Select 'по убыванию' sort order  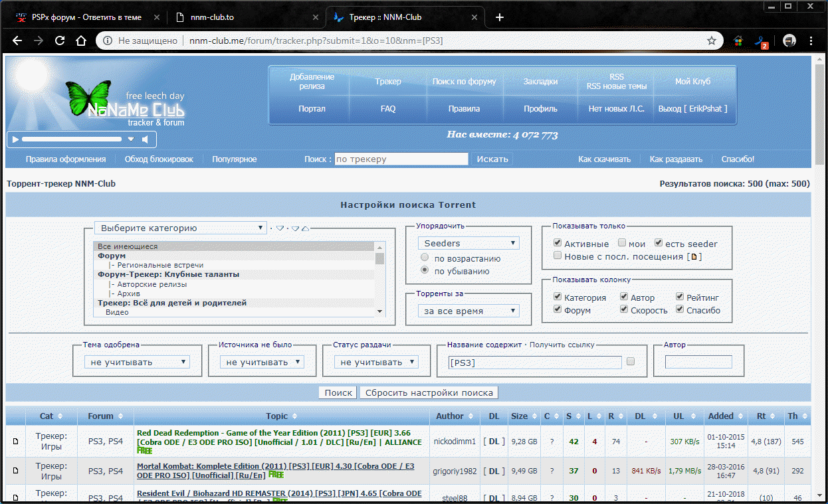[424, 270]
